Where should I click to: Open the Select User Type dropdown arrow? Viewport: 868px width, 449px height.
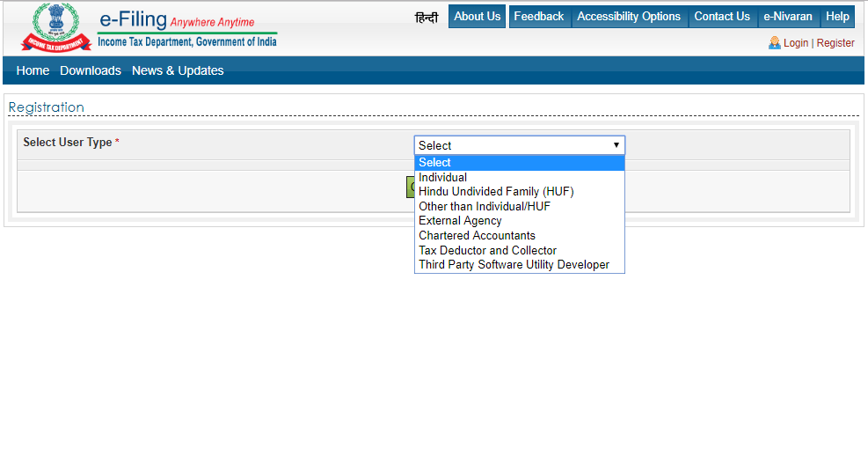click(x=616, y=145)
